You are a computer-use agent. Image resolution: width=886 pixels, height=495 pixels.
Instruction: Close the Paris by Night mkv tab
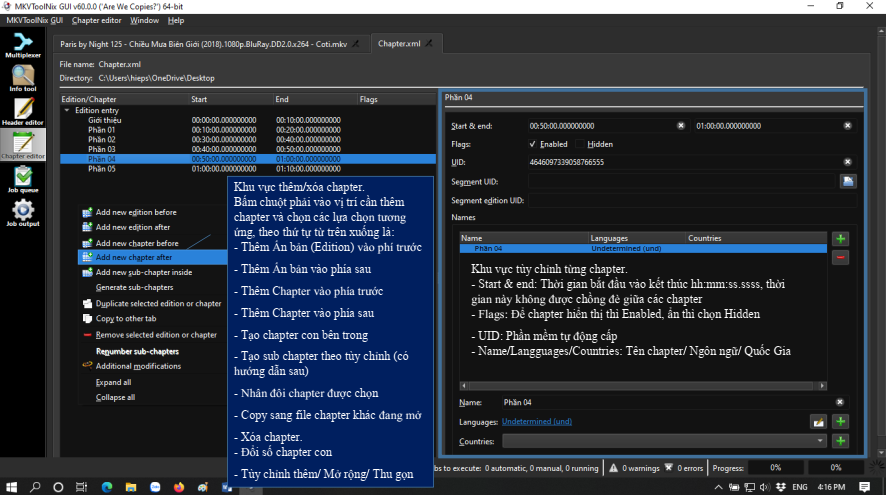click(x=355, y=44)
